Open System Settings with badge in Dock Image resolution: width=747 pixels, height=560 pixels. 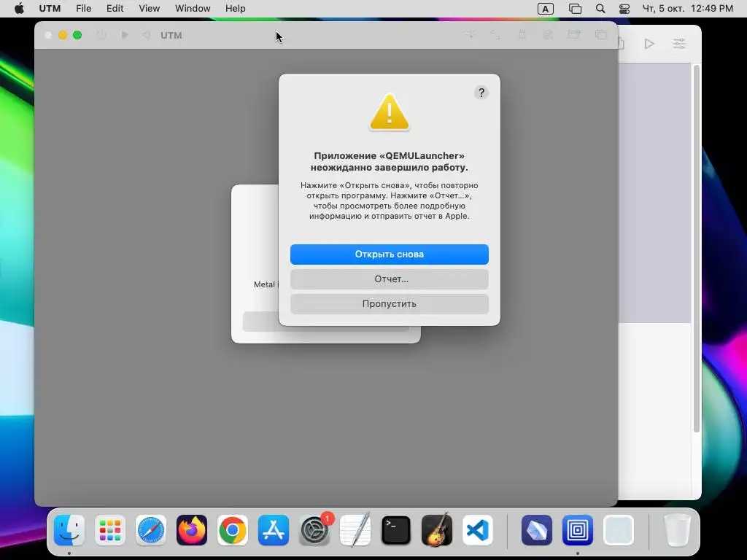[314, 530]
